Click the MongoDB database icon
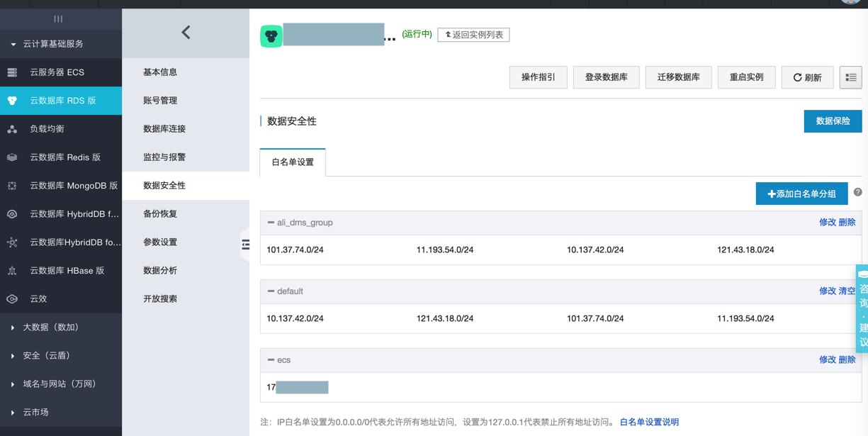The height and width of the screenshot is (436, 868). pyautogui.click(x=12, y=186)
